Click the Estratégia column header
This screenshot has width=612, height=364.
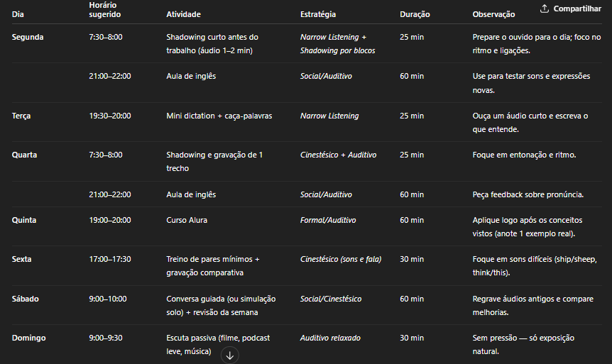(x=318, y=14)
